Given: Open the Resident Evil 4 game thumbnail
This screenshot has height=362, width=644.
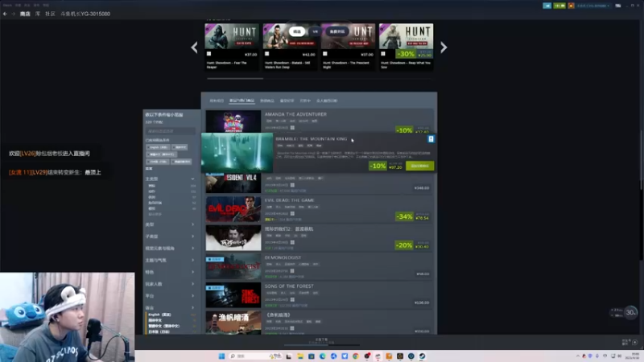Looking at the screenshot, I should 233,183.
